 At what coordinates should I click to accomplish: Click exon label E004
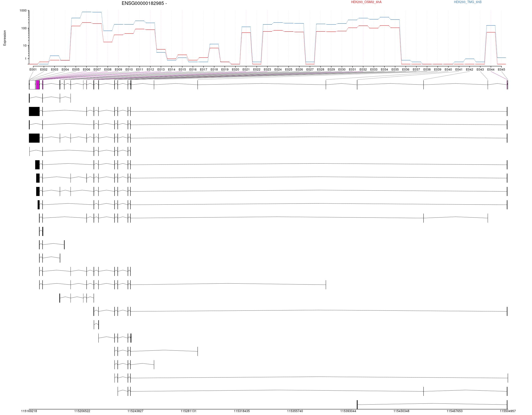65,69
